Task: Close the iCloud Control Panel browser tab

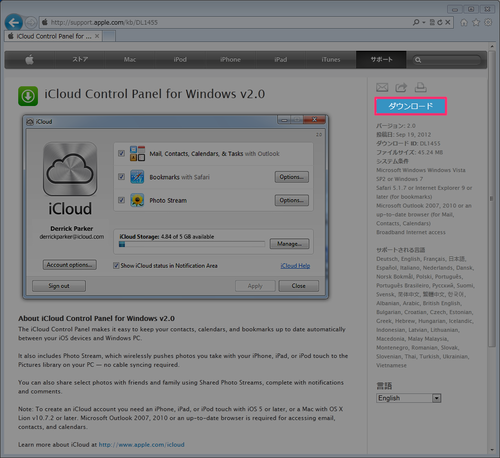Action: [97, 36]
